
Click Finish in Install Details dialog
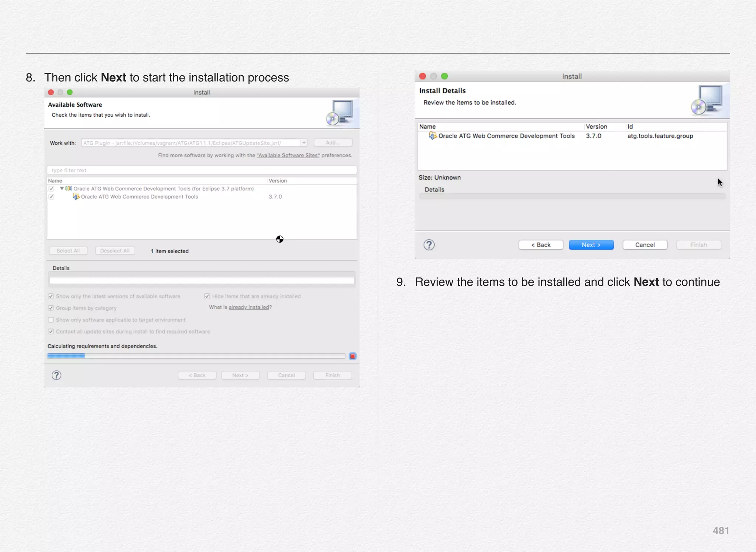(699, 245)
